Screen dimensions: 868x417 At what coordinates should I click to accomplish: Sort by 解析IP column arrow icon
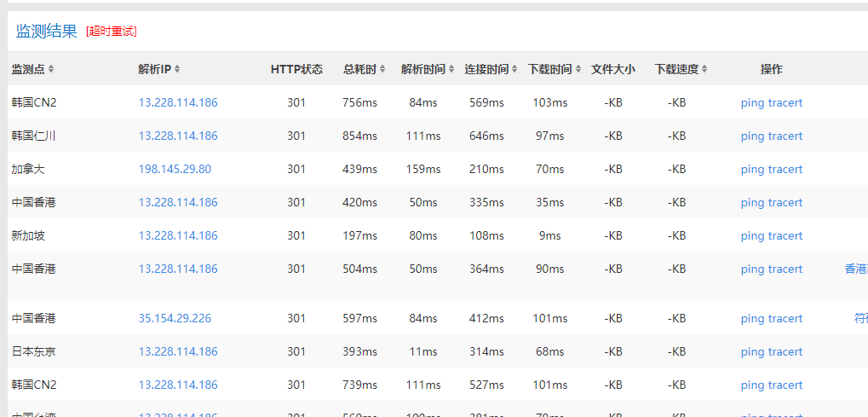(x=177, y=69)
